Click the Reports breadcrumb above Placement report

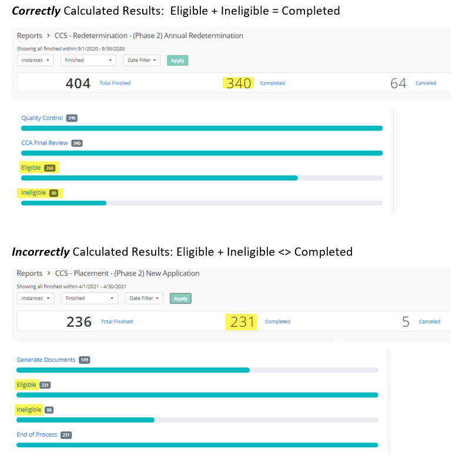pyautogui.click(x=29, y=273)
